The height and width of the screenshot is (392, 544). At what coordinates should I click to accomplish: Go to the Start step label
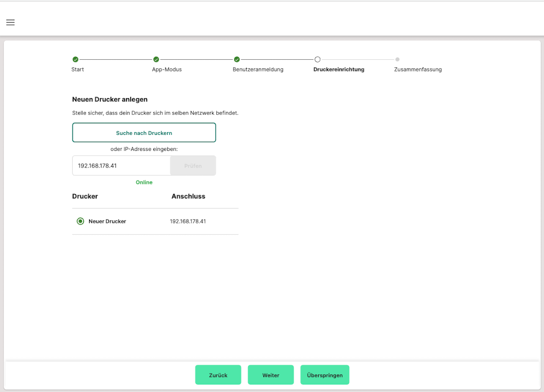tap(77, 69)
